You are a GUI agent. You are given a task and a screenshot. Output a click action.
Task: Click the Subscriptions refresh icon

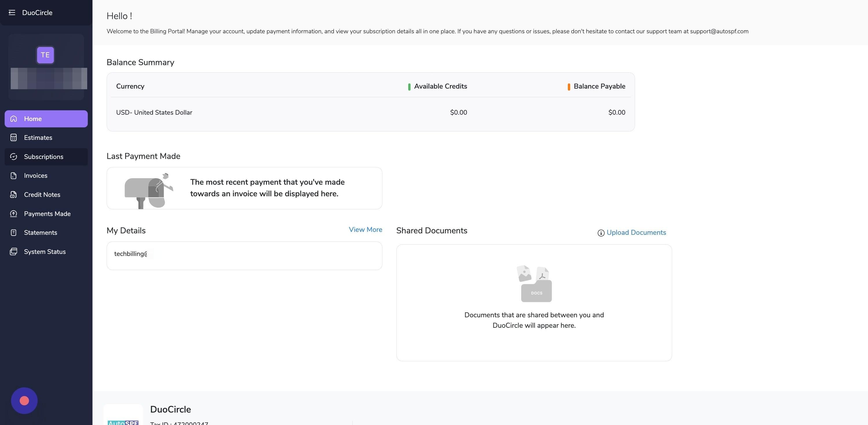(x=14, y=157)
